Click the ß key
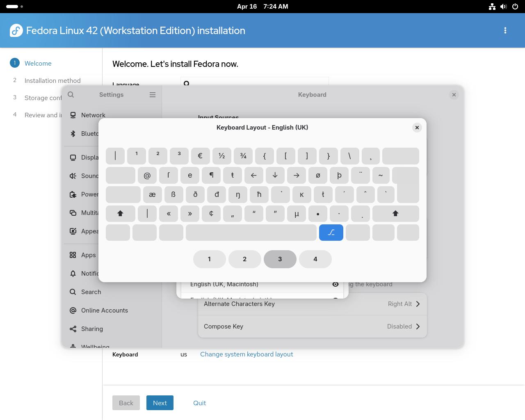The image size is (525, 420). (173, 194)
